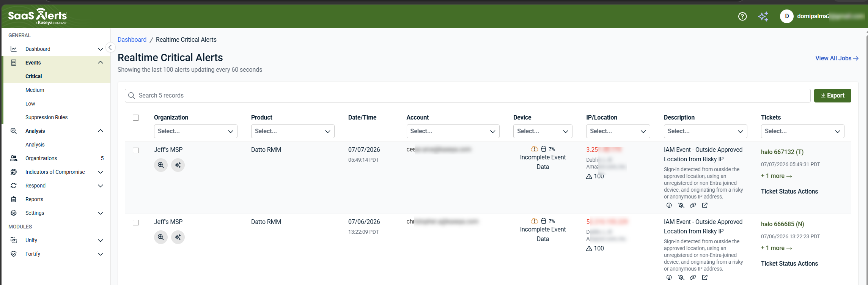Open the info icon under 07/06/2026 alert description
Image resolution: width=868 pixels, height=285 pixels.
click(669, 277)
